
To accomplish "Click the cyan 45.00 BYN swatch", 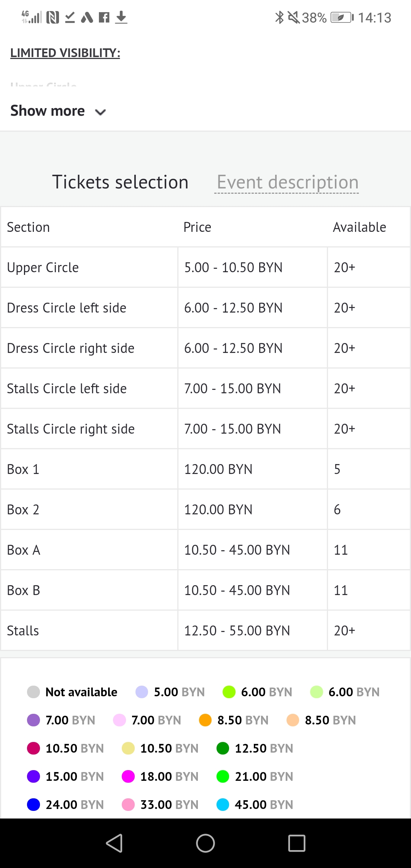I will (x=223, y=804).
